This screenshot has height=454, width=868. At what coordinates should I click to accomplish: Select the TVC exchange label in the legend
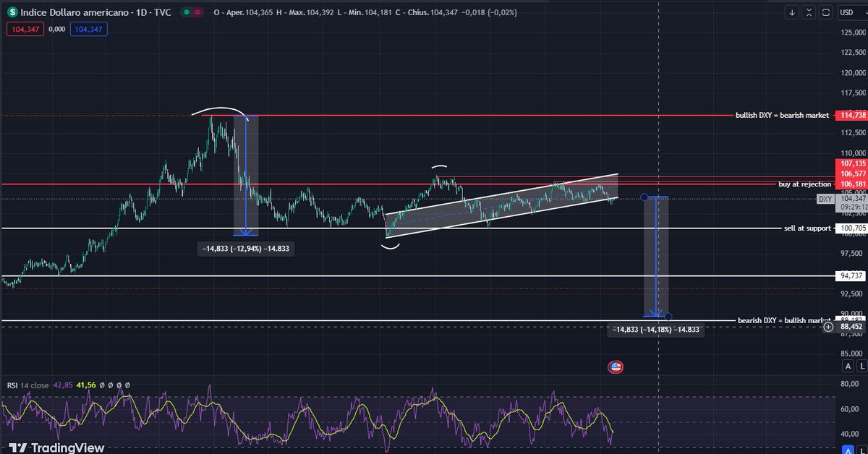pyautogui.click(x=162, y=12)
